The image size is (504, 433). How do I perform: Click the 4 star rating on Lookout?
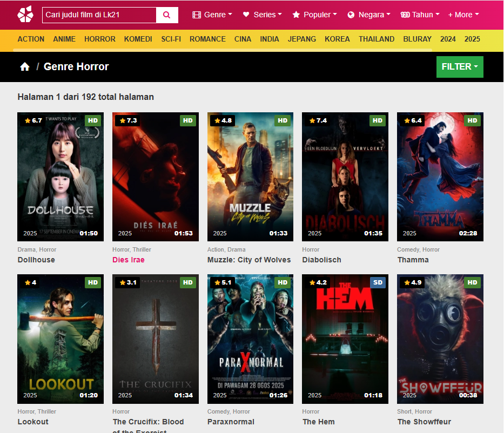31,283
